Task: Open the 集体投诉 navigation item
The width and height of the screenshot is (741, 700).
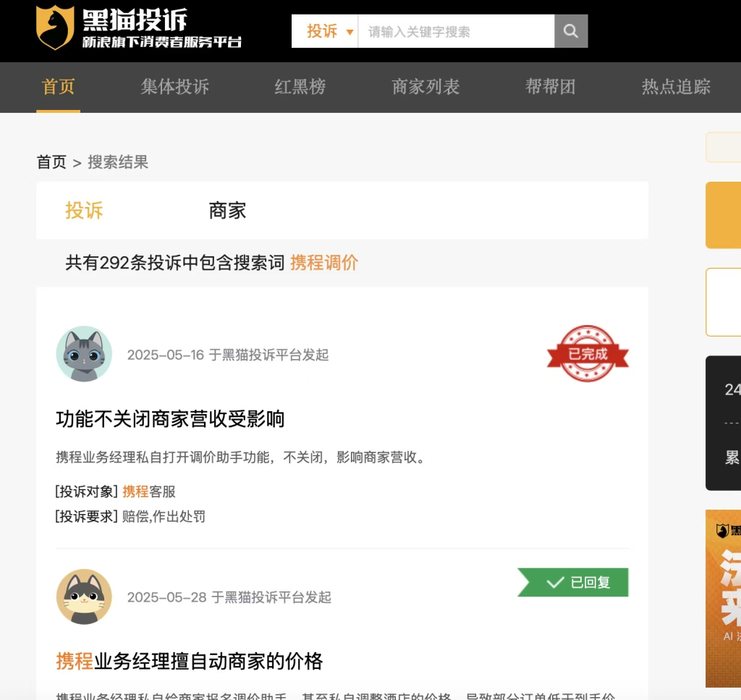Action: 175,87
